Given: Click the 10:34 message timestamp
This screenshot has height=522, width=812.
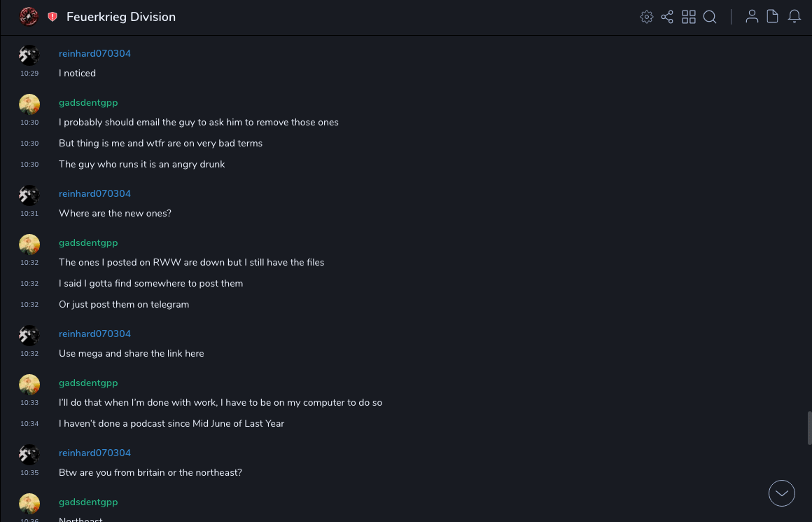Looking at the screenshot, I should 29,424.
